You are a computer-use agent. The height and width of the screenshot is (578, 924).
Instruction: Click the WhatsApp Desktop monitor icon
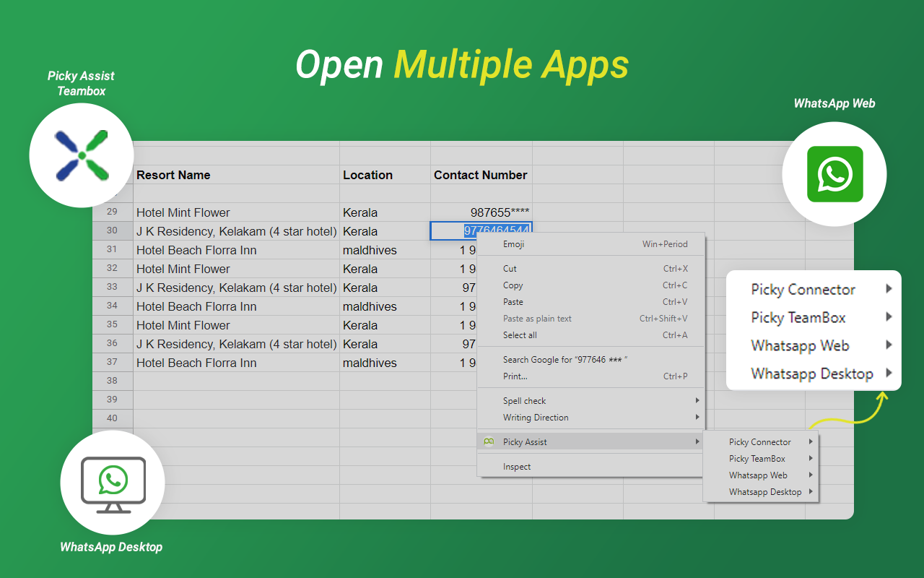(113, 484)
